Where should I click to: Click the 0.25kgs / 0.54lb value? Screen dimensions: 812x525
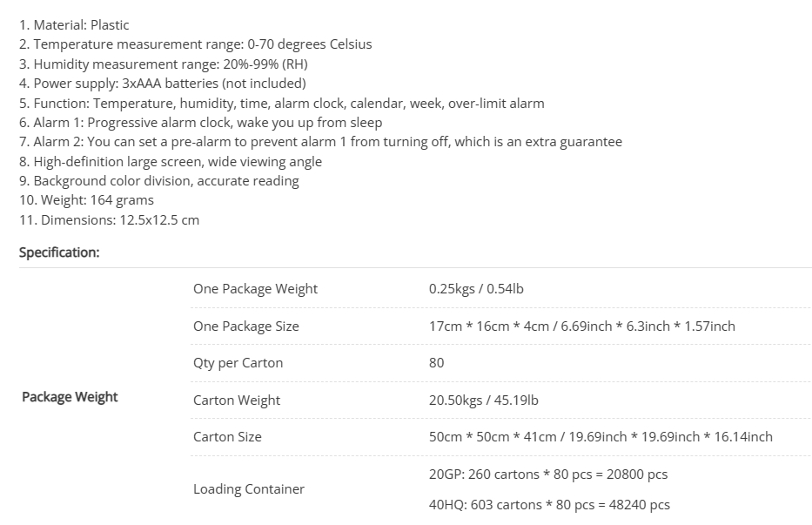(476, 289)
